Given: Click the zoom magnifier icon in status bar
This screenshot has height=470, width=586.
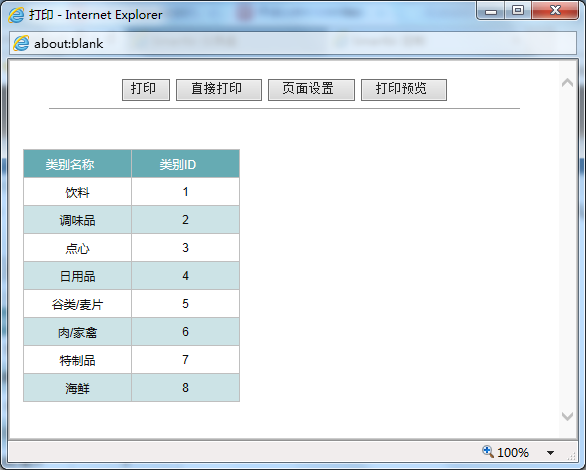Looking at the screenshot, I should pos(487,451).
